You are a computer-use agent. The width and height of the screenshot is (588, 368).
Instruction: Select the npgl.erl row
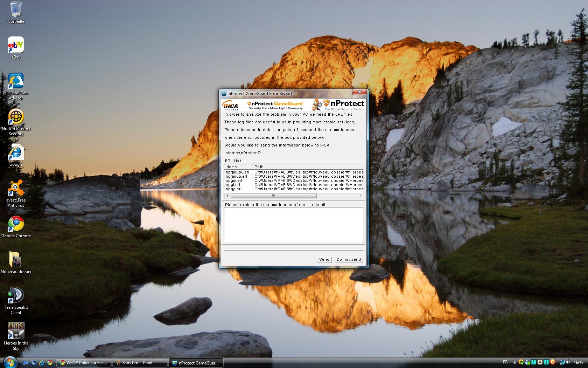tap(294, 185)
